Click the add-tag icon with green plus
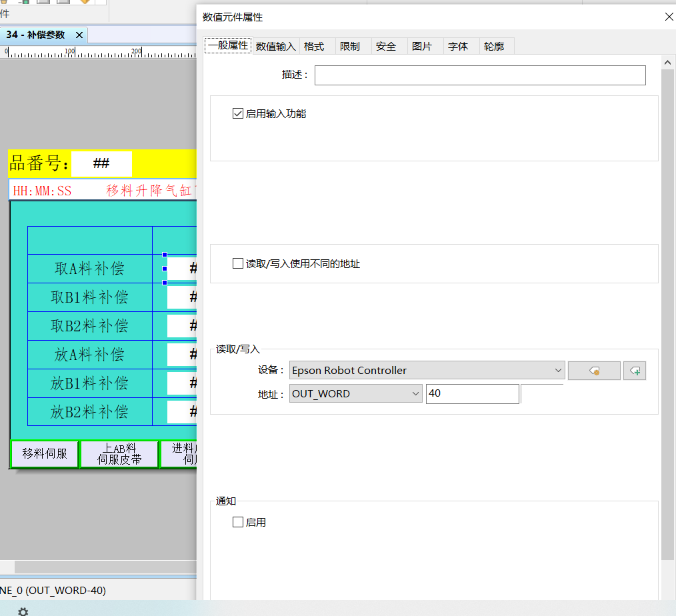676x616 pixels. point(635,371)
